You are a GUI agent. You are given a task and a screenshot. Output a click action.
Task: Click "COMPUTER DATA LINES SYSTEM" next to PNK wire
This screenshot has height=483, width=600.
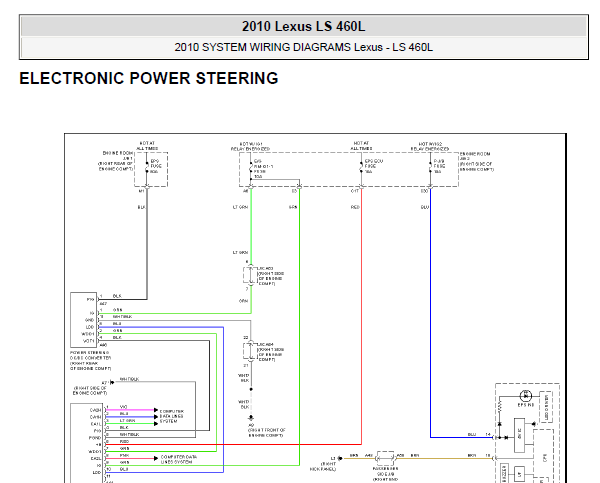click(179, 459)
